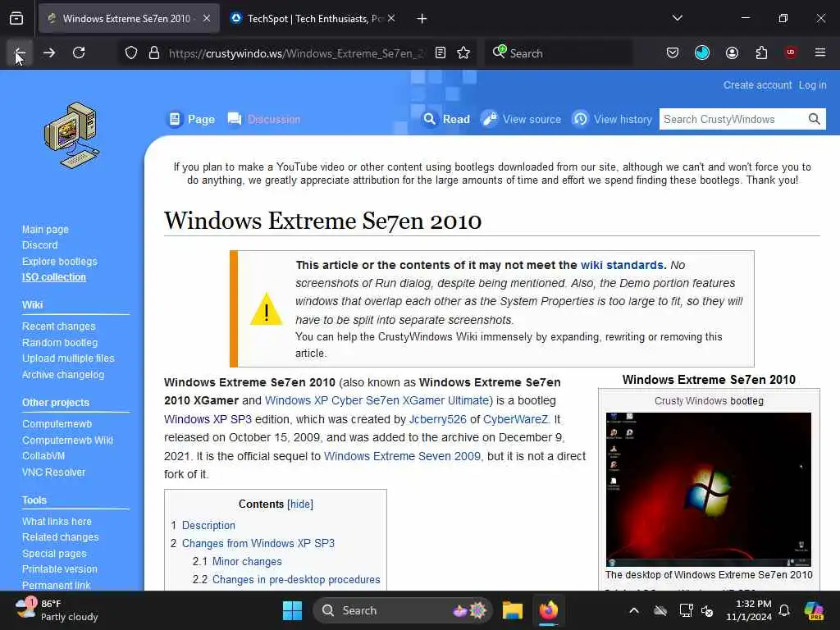Open Firefox View in tab bar

point(16,19)
